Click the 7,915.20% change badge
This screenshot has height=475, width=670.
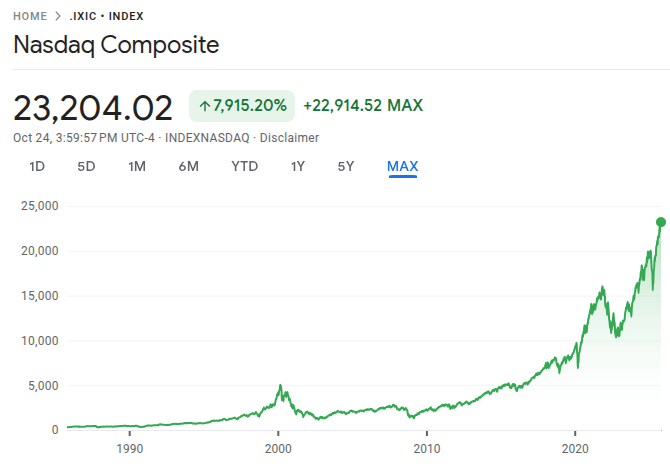pos(241,105)
